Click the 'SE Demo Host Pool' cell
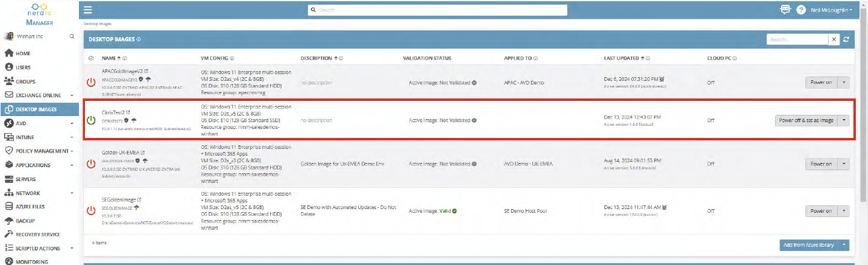The height and width of the screenshot is (265, 868). 525,211
